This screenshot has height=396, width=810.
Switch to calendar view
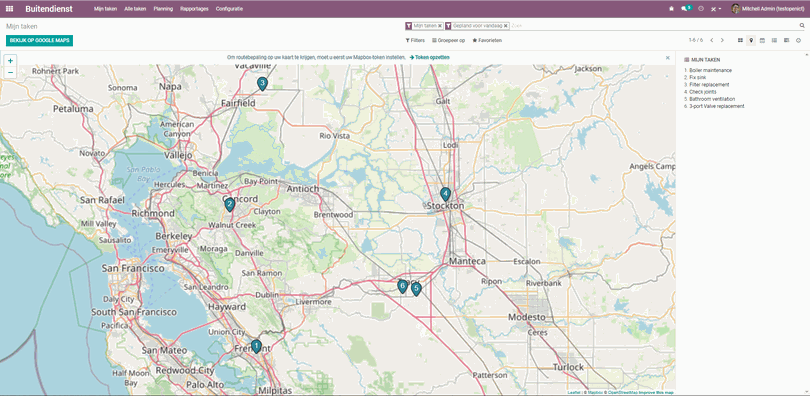[762, 40]
